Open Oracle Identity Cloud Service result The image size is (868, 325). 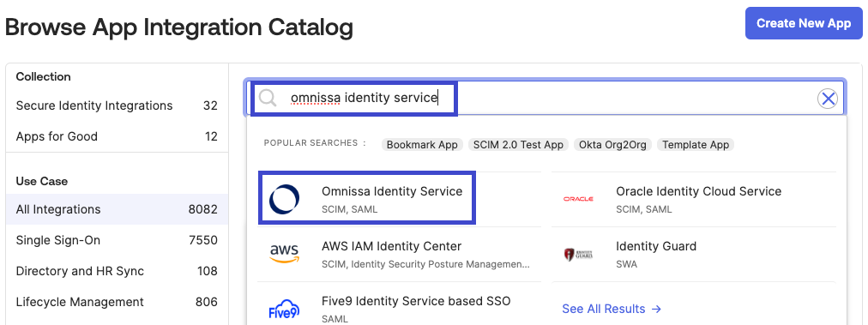tap(694, 199)
